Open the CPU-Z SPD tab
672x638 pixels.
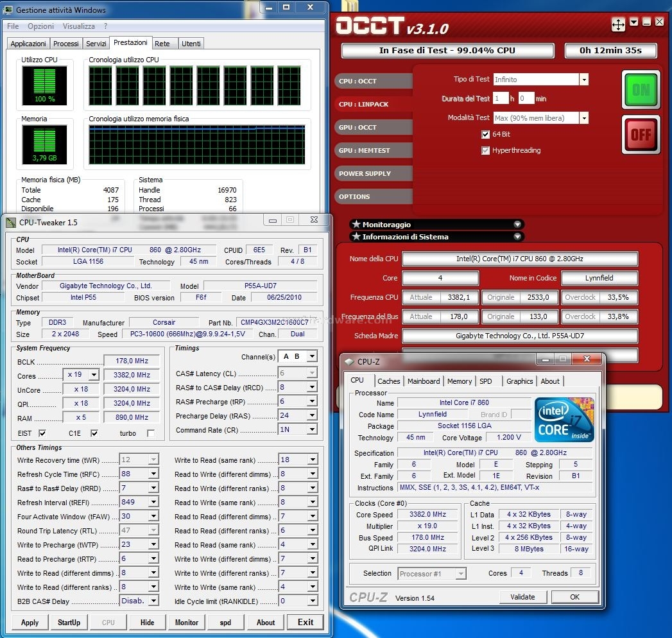486,381
